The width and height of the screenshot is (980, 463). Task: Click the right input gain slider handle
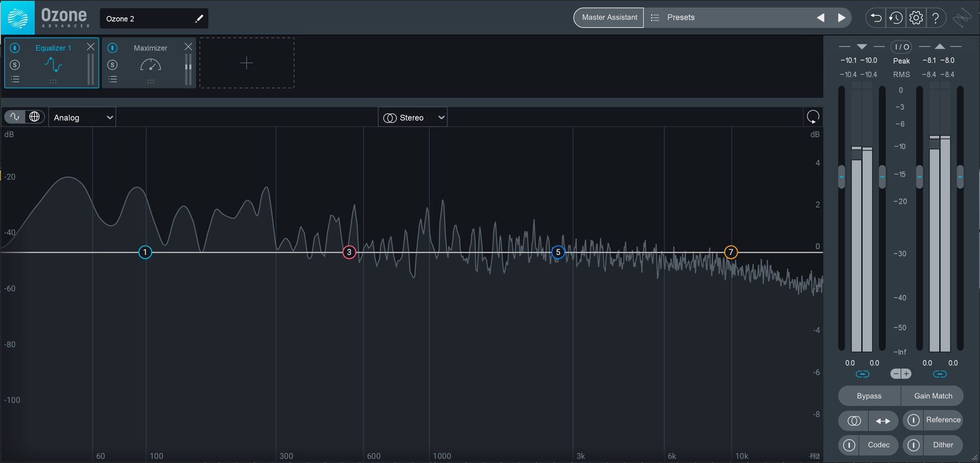(x=882, y=177)
